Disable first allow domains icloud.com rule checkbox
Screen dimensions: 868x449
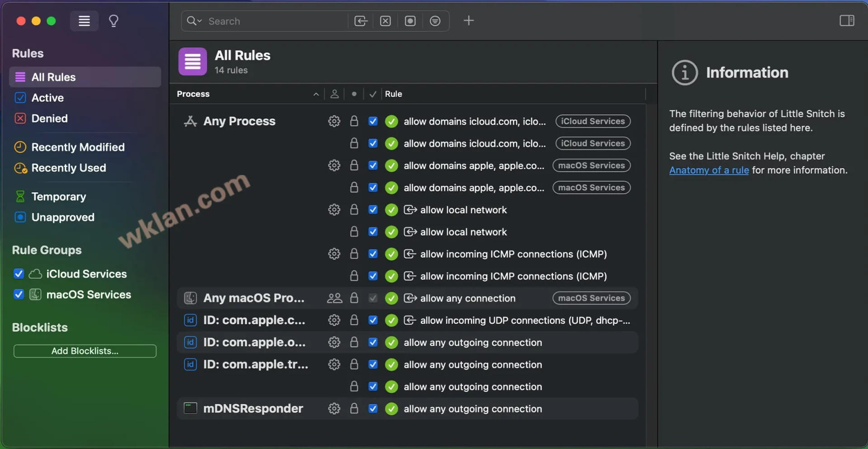pos(373,121)
